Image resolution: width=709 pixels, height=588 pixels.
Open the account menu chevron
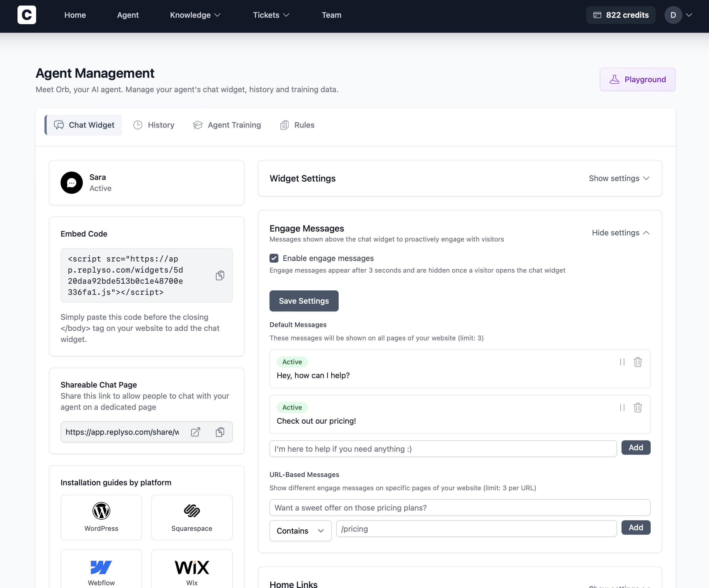(689, 15)
